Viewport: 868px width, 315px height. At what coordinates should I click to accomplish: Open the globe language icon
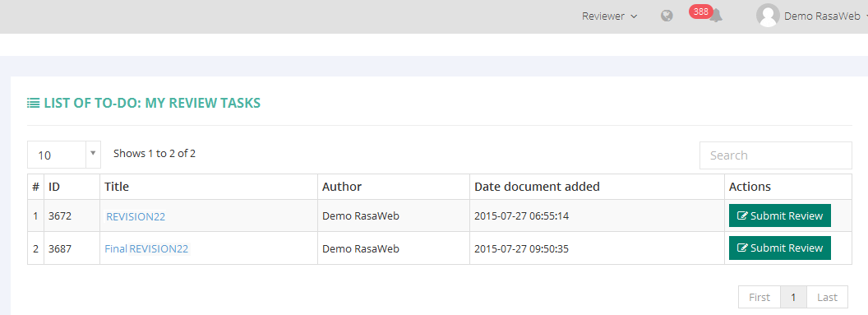(667, 16)
